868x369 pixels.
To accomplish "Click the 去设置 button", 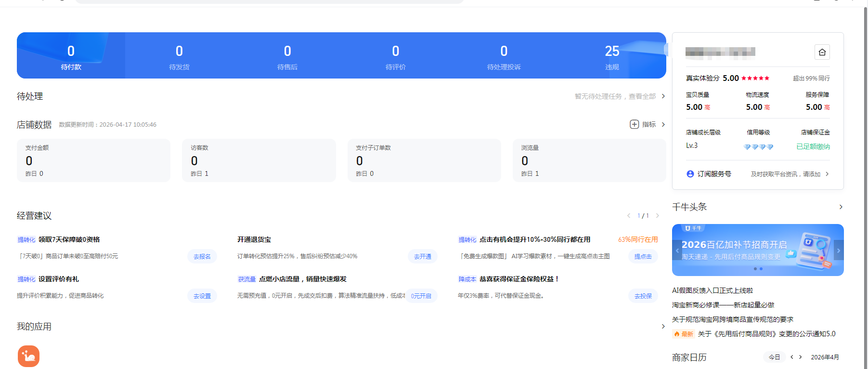I will coord(202,296).
